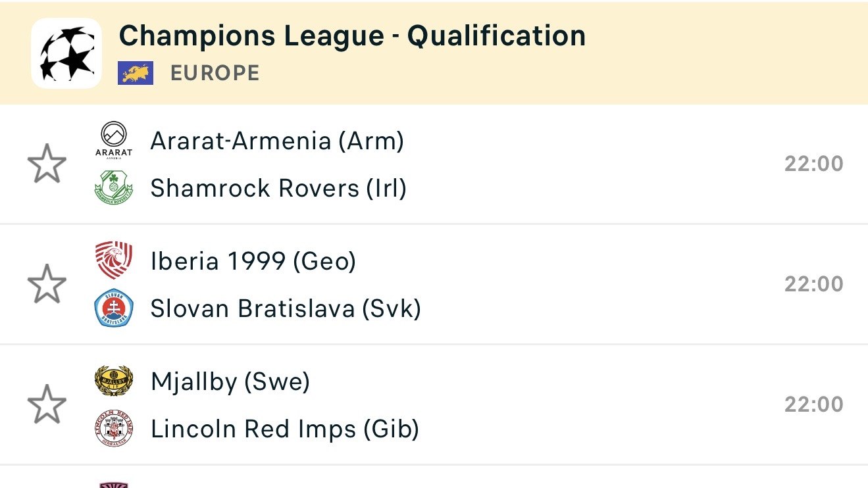
Task: Select the EUROPE region label
Action: 215,73
